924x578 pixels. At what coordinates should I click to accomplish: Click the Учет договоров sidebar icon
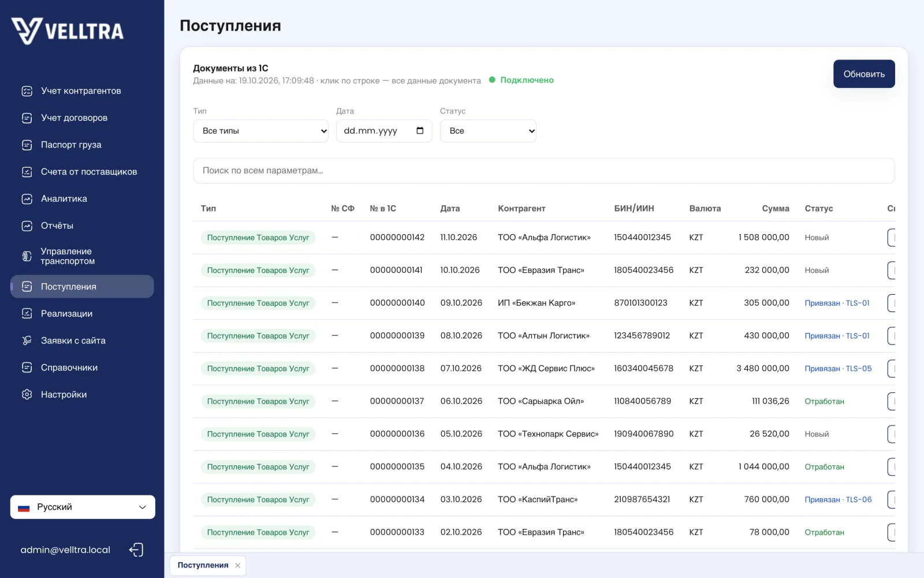click(27, 118)
